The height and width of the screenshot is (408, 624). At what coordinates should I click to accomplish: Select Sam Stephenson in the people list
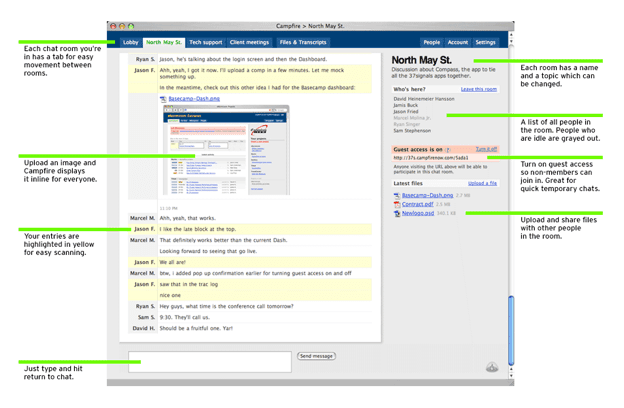tap(412, 131)
